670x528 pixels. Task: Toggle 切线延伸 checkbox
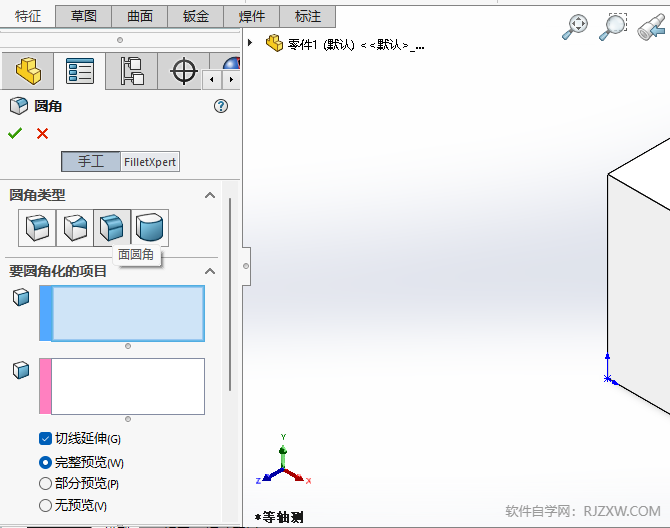click(x=45, y=438)
